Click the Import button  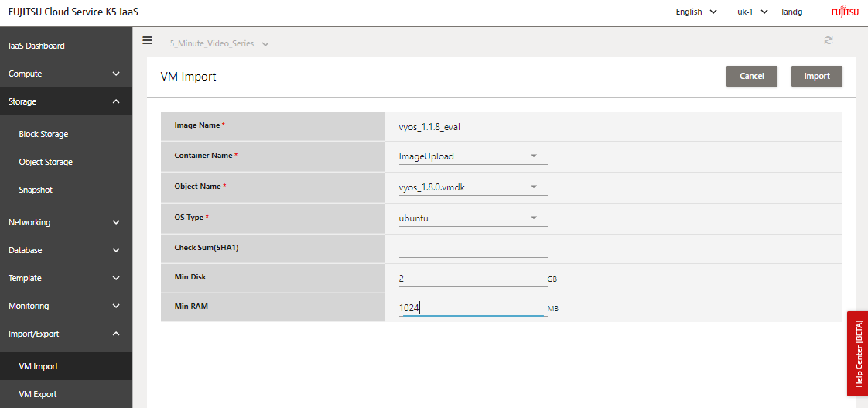[x=816, y=77]
